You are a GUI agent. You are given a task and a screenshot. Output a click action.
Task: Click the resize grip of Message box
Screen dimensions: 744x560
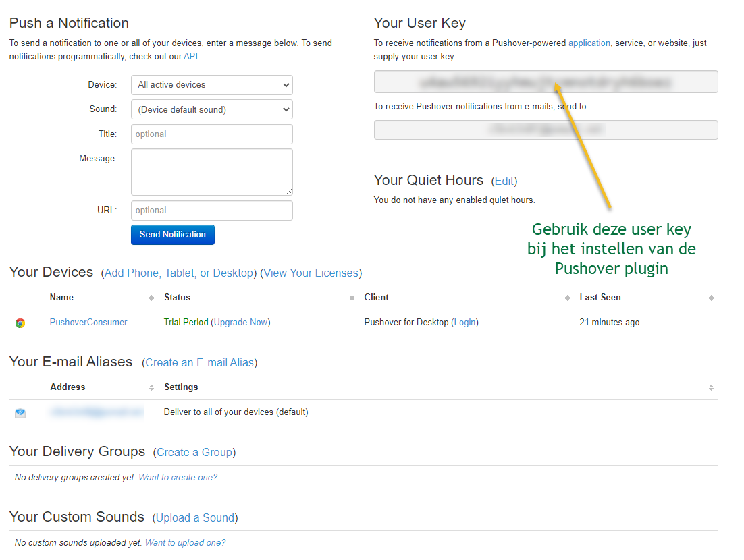tap(289, 192)
